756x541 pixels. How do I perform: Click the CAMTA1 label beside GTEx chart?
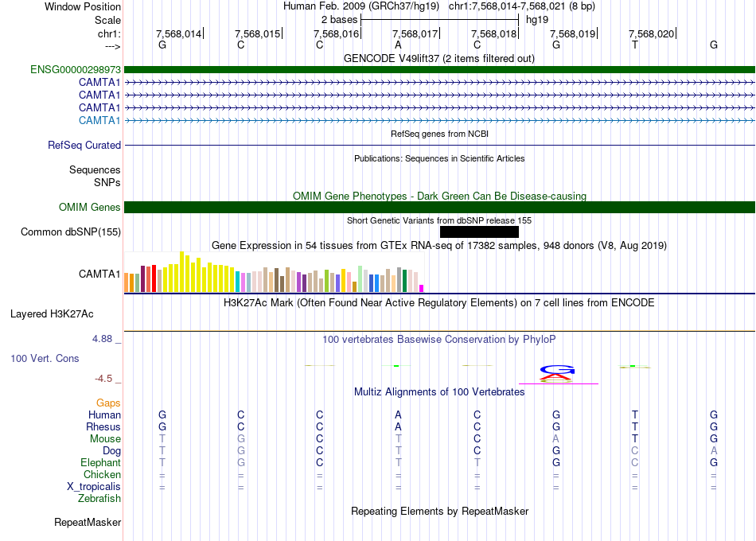(99, 274)
